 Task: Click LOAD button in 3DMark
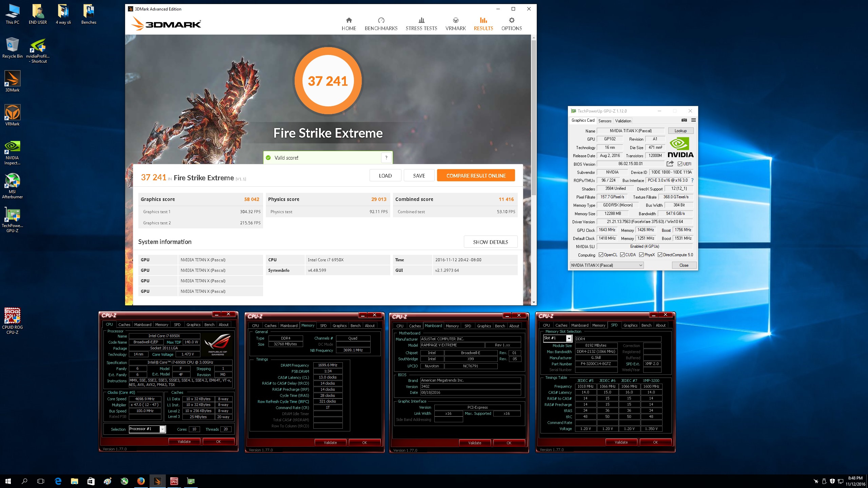click(x=385, y=176)
